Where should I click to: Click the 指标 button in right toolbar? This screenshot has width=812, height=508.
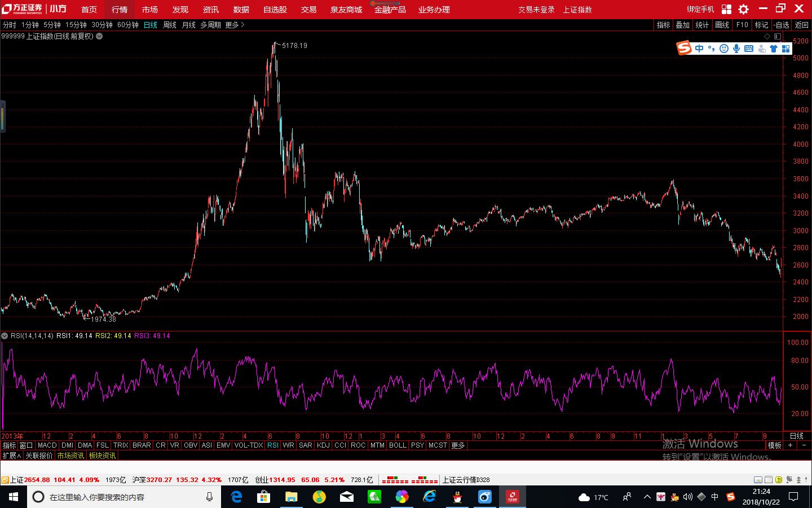click(x=663, y=25)
